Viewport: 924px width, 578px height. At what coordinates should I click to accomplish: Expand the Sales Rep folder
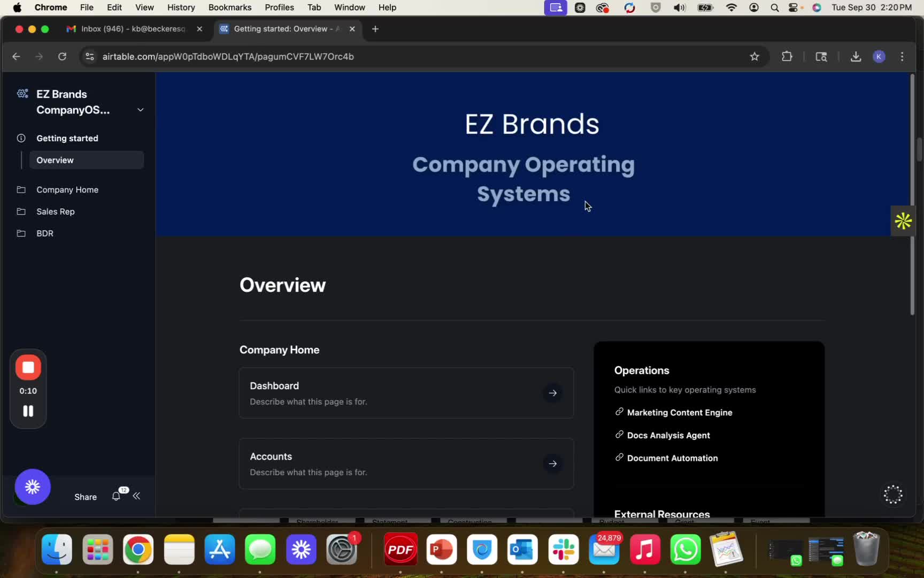tap(56, 211)
